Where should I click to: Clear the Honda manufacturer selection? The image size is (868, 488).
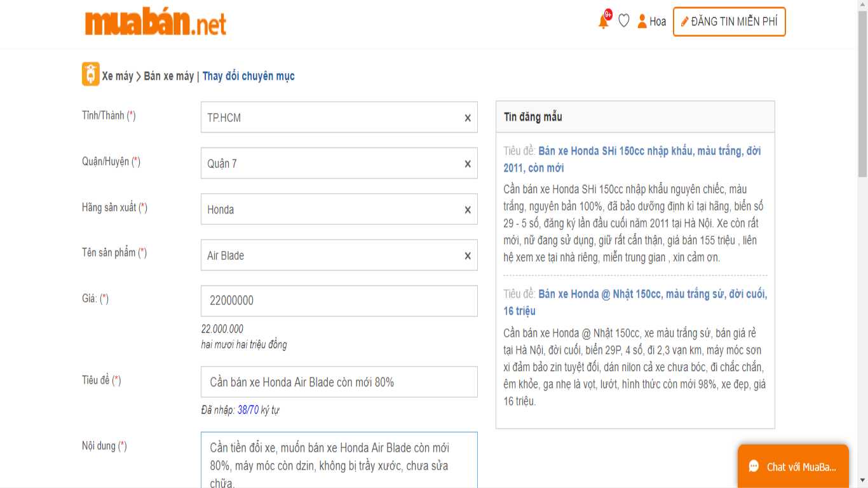click(x=468, y=210)
